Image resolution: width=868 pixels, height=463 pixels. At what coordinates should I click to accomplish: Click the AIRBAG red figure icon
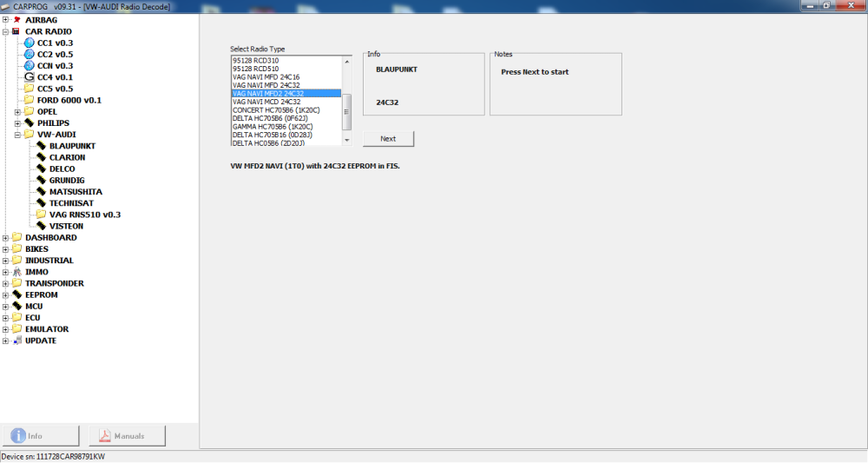[17, 20]
